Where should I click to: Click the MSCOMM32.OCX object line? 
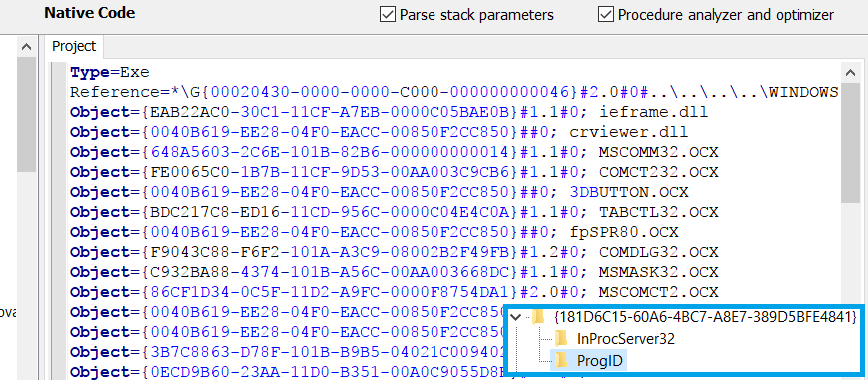(x=394, y=152)
